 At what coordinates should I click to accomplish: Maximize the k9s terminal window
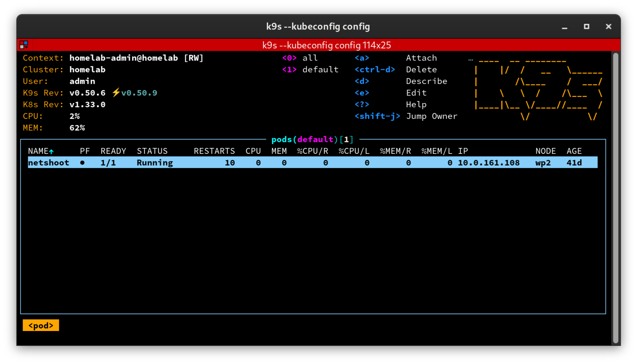[587, 27]
